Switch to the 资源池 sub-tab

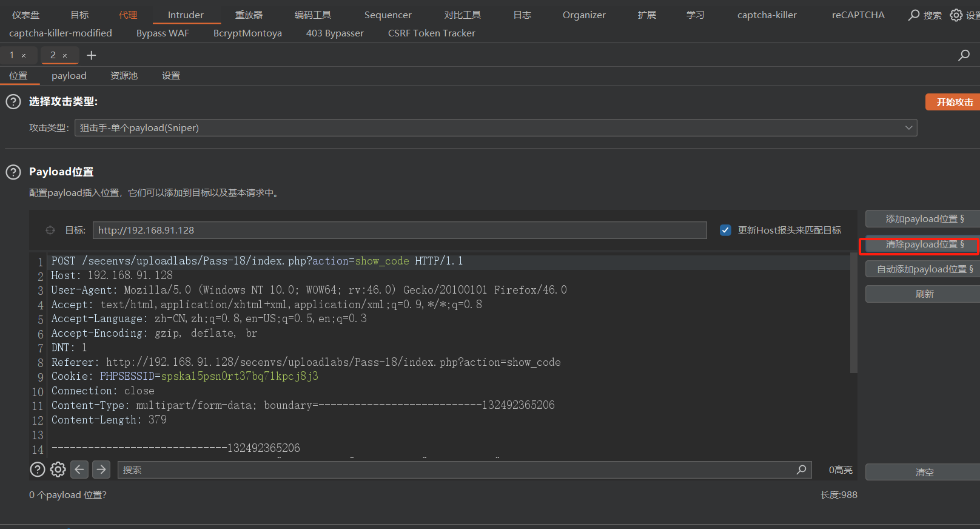pos(124,75)
